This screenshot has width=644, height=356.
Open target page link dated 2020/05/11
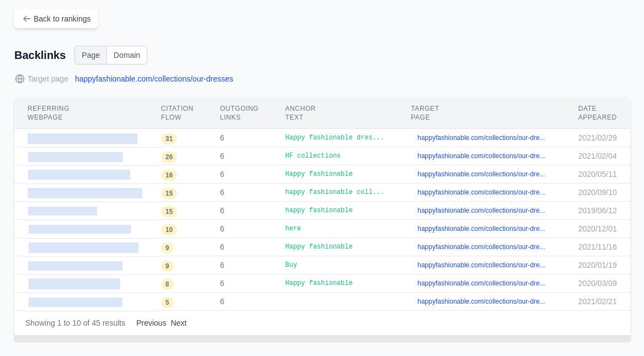pos(481,174)
